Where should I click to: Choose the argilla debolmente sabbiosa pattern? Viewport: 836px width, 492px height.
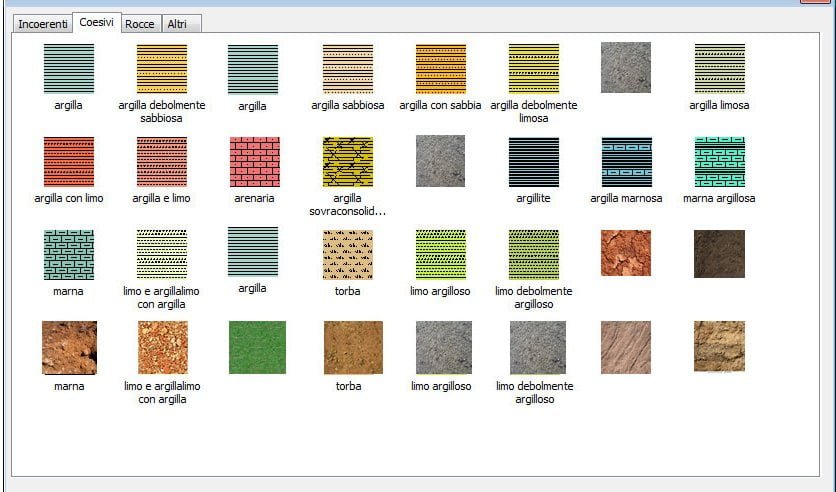(161, 69)
